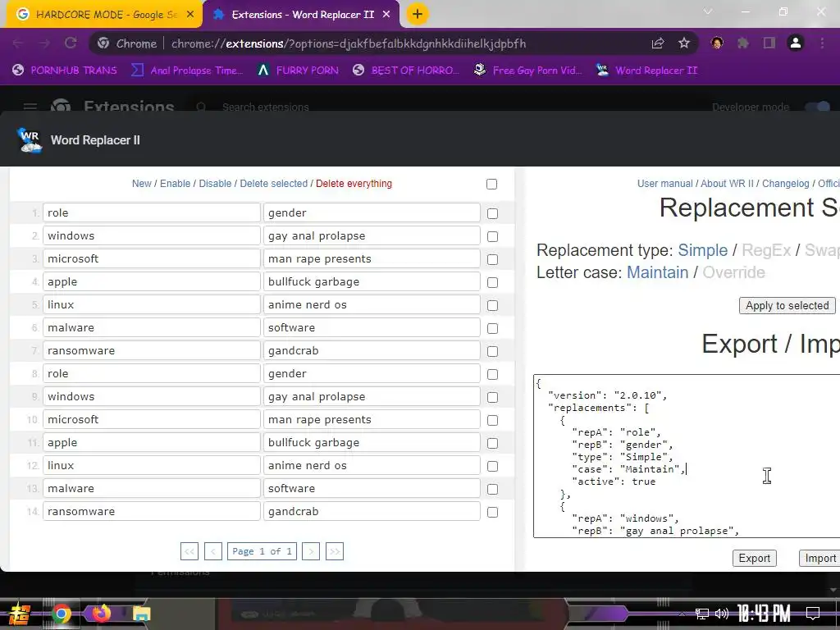Go to first page with << button
The height and width of the screenshot is (630, 840).
(189, 551)
